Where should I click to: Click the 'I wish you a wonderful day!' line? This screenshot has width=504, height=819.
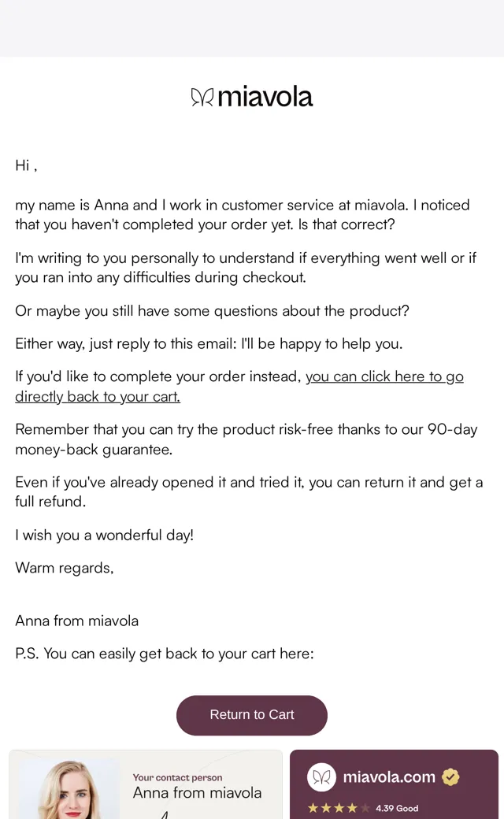coord(105,535)
